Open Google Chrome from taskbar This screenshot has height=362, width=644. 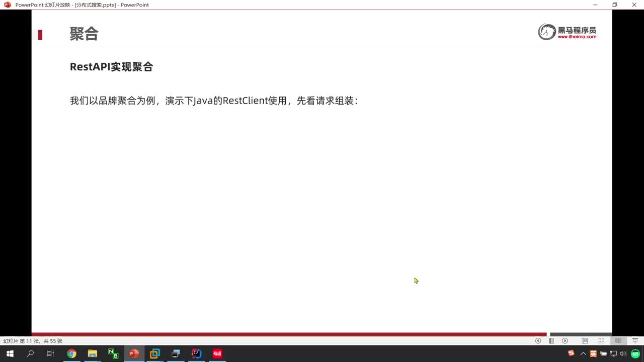[x=71, y=353]
